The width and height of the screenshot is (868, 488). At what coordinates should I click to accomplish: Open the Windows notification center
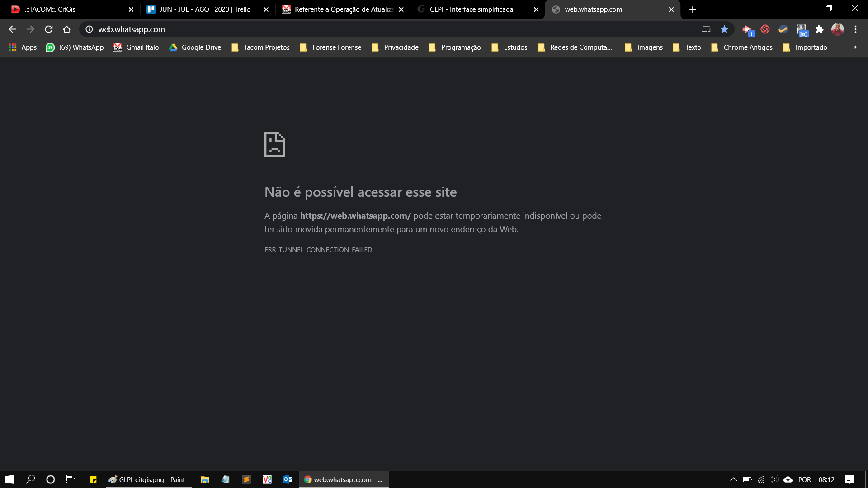pyautogui.click(x=849, y=479)
